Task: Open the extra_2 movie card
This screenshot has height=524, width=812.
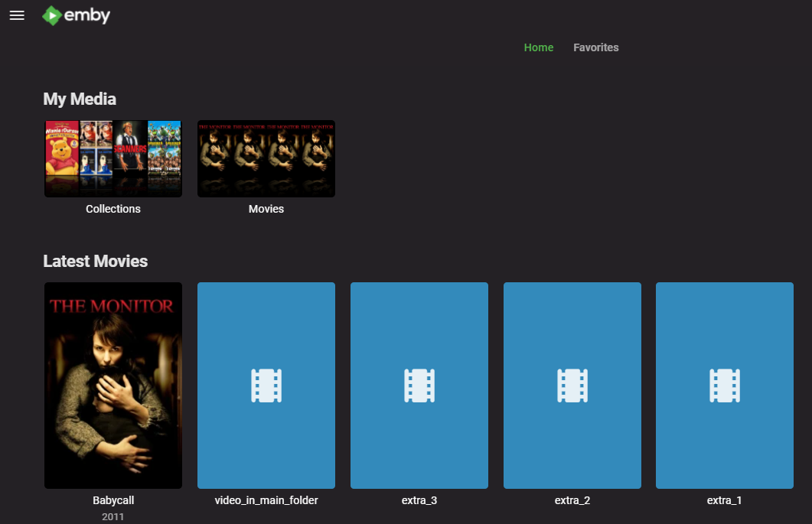Action: point(572,386)
